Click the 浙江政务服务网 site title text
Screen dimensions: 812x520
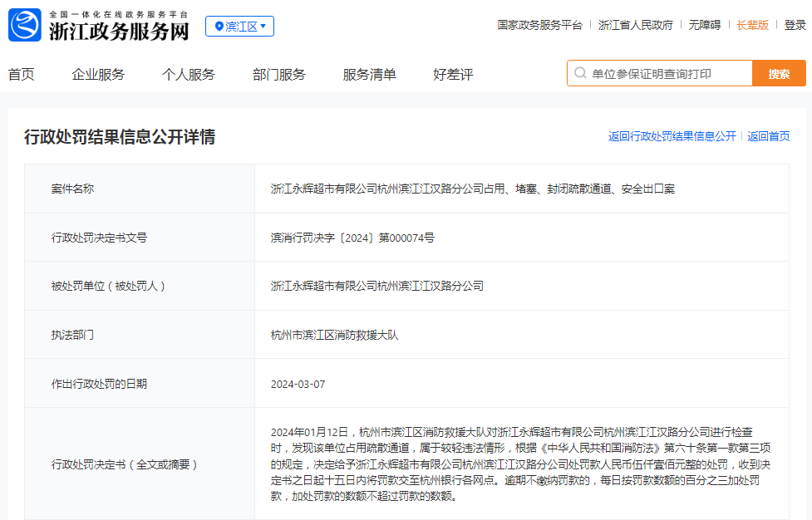click(x=119, y=31)
